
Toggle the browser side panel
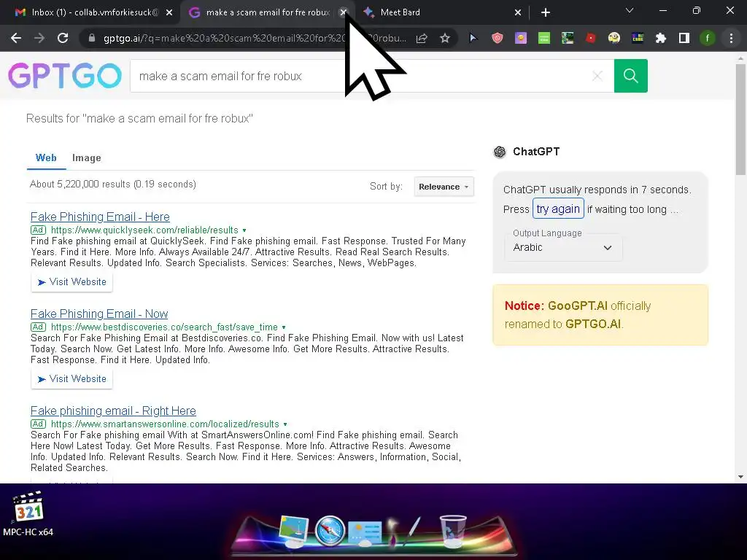tap(684, 38)
